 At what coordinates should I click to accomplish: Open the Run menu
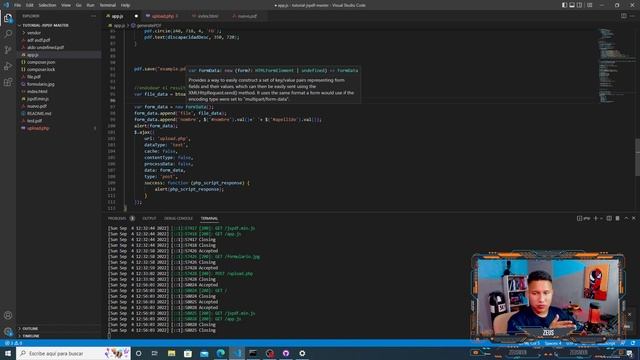(91, 5)
